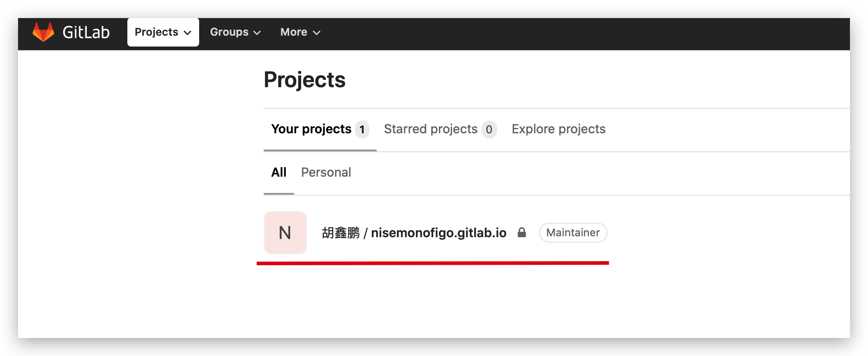Click the chevron arrow next to Projects
Screen dimensions: 868x356
(187, 33)
